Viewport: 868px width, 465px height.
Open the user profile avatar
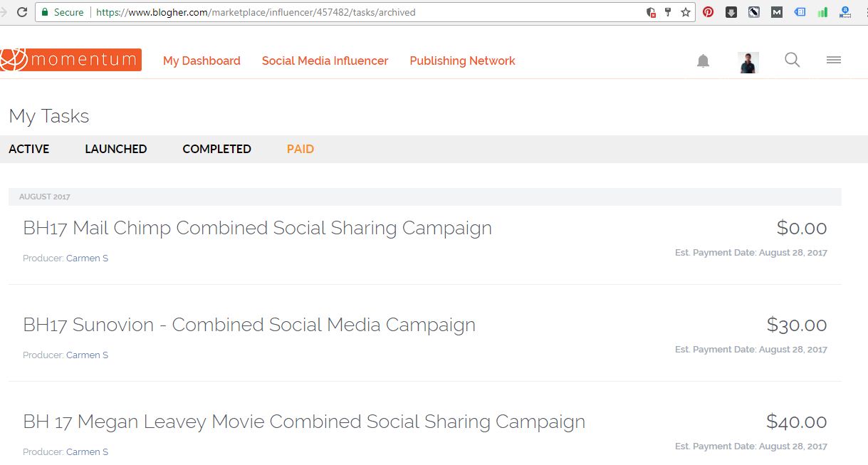(x=748, y=62)
